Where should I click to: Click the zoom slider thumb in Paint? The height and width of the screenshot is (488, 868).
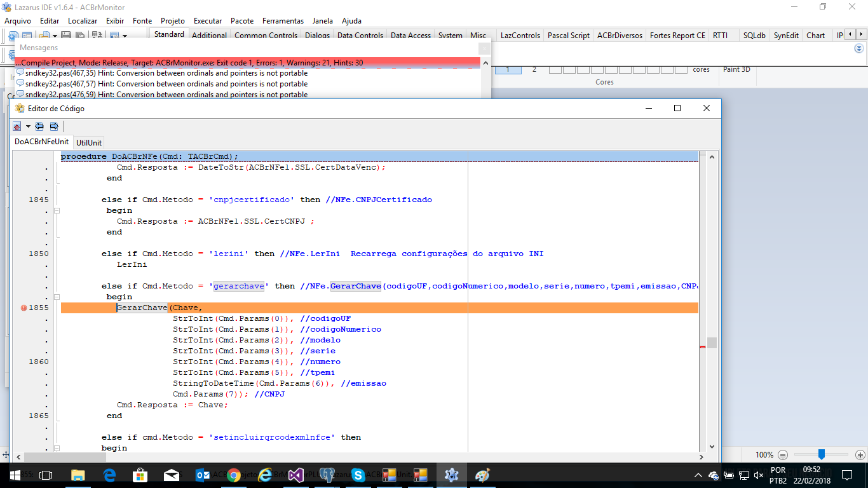(822, 454)
